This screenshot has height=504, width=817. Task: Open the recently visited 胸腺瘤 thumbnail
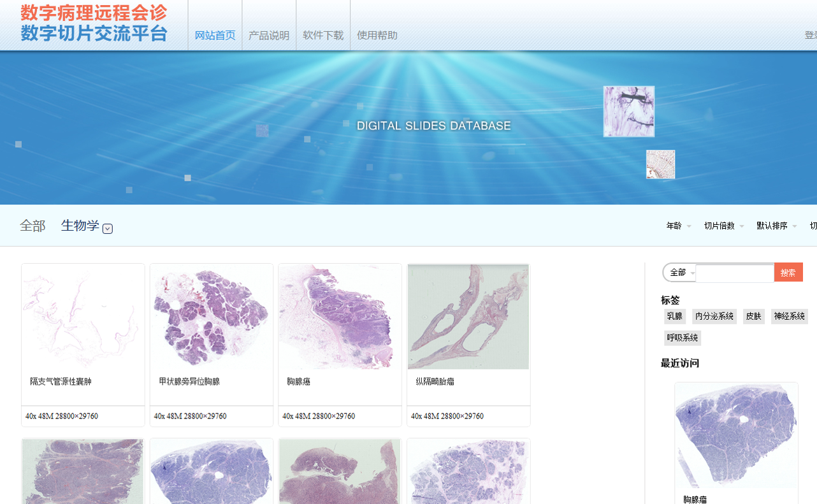(736, 436)
